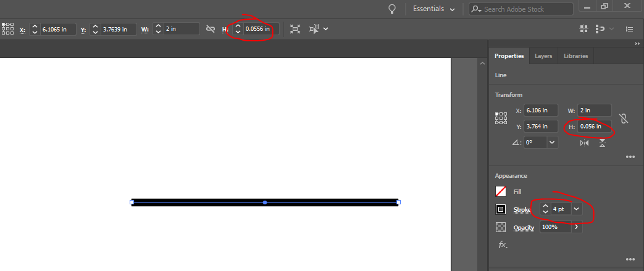Image resolution: width=644 pixels, height=271 pixels.
Task: Click the scroll up arrow of canvas scrollbar
Action: 483,63
